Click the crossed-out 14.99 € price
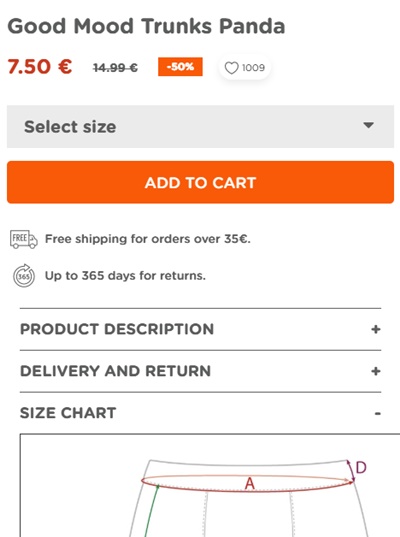 pyautogui.click(x=115, y=68)
